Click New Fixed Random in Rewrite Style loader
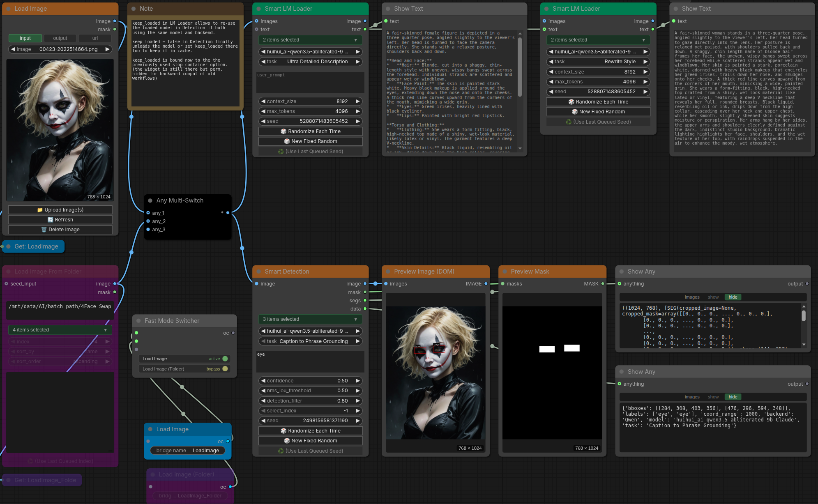This screenshot has height=504, width=818. point(598,112)
